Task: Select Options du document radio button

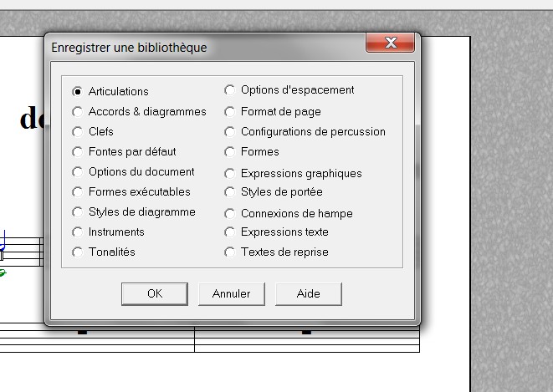Action: [x=78, y=172]
